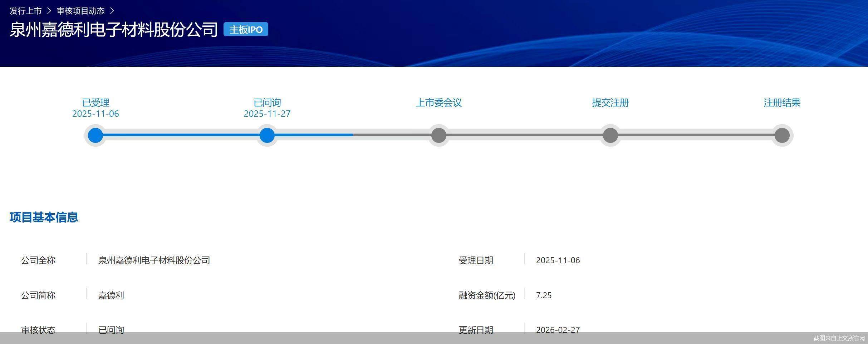
Task: Select the 已问询 timeline node circle
Action: (267, 135)
